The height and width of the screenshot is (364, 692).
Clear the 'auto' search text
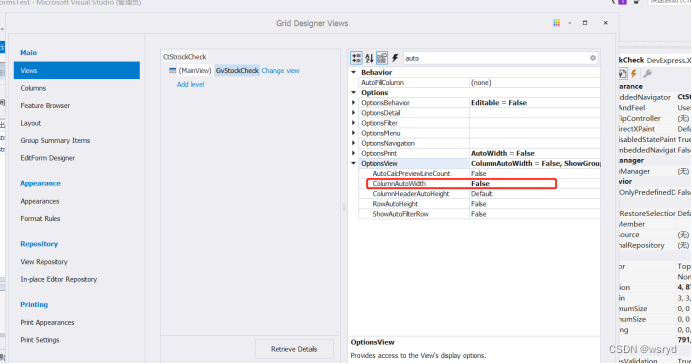point(593,58)
